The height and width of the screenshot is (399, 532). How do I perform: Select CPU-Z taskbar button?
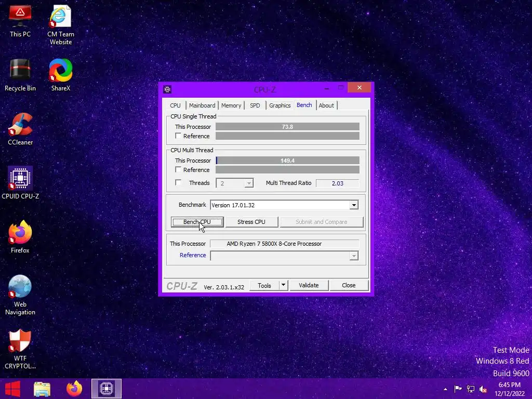[x=106, y=389]
